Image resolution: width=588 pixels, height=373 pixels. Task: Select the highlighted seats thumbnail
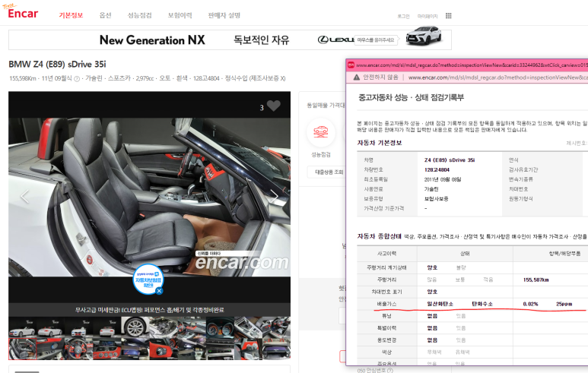[x=23, y=349]
